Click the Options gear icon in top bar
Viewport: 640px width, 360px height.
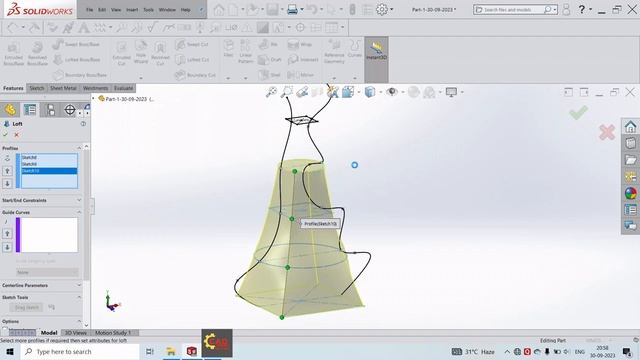pos(382,9)
